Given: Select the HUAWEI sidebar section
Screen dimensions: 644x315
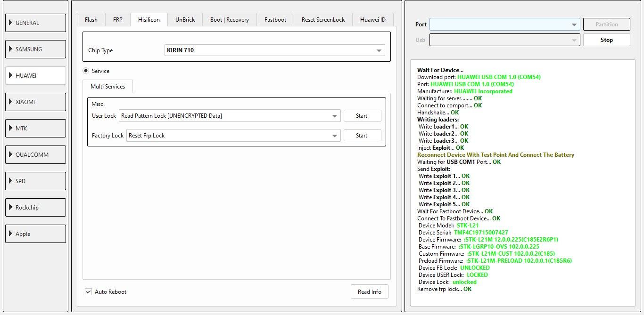Looking at the screenshot, I should [35, 75].
